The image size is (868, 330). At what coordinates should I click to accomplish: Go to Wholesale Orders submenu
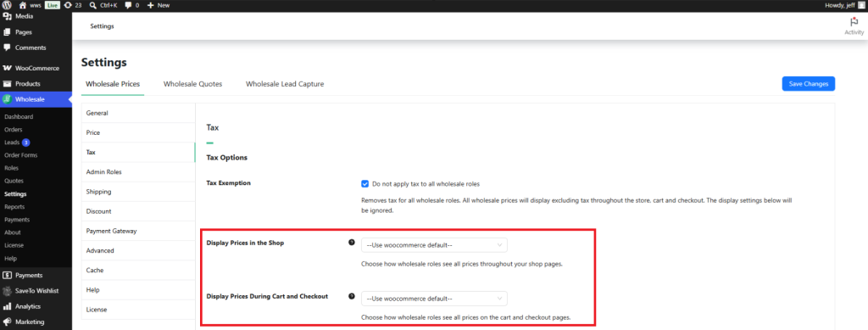click(14, 130)
